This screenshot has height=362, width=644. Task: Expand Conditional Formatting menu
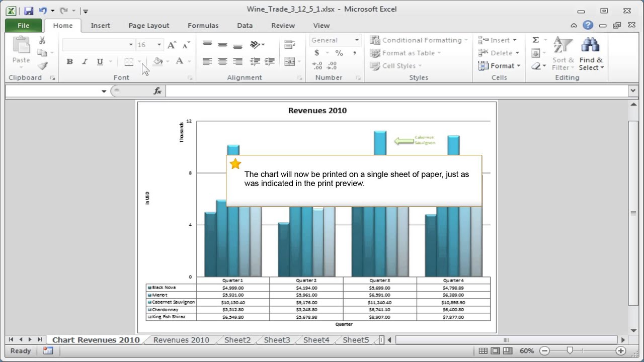pyautogui.click(x=419, y=40)
